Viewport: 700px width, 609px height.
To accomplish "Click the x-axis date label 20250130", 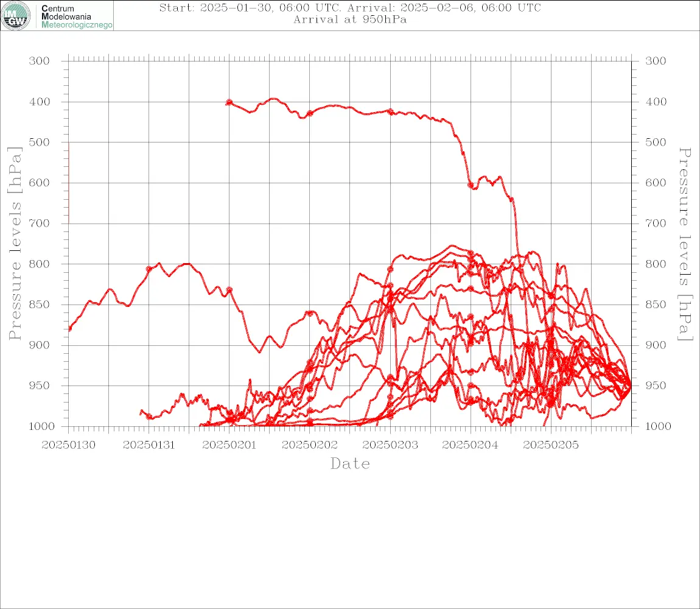I will point(68,445).
